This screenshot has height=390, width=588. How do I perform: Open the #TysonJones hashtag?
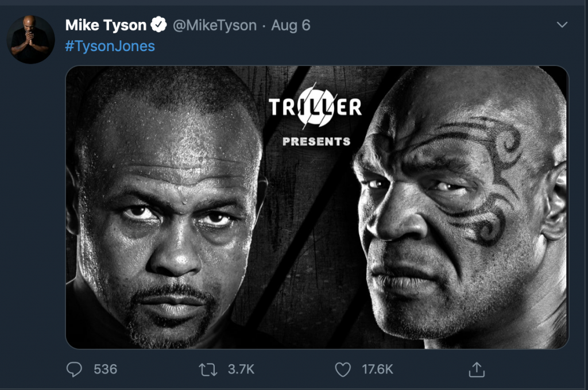[x=110, y=46]
